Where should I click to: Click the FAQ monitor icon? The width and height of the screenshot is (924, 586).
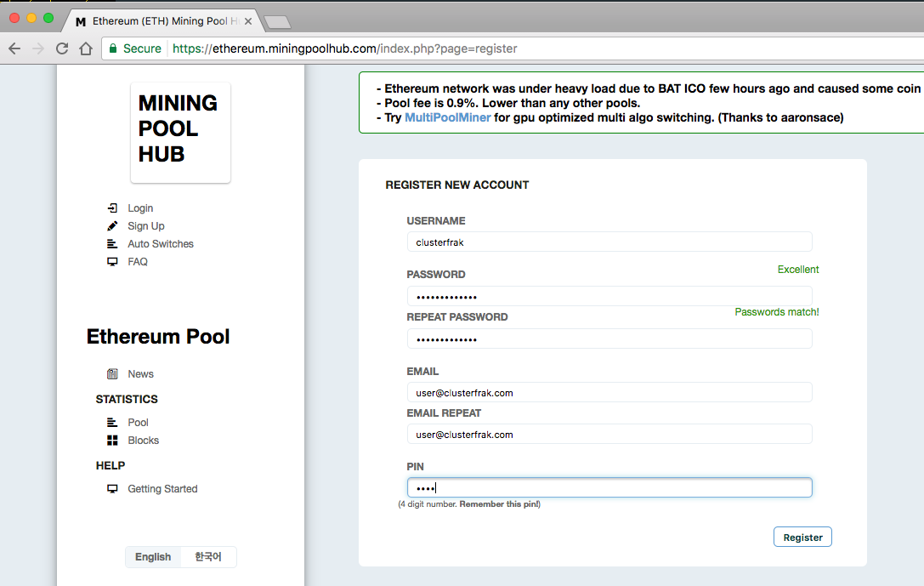pos(112,262)
